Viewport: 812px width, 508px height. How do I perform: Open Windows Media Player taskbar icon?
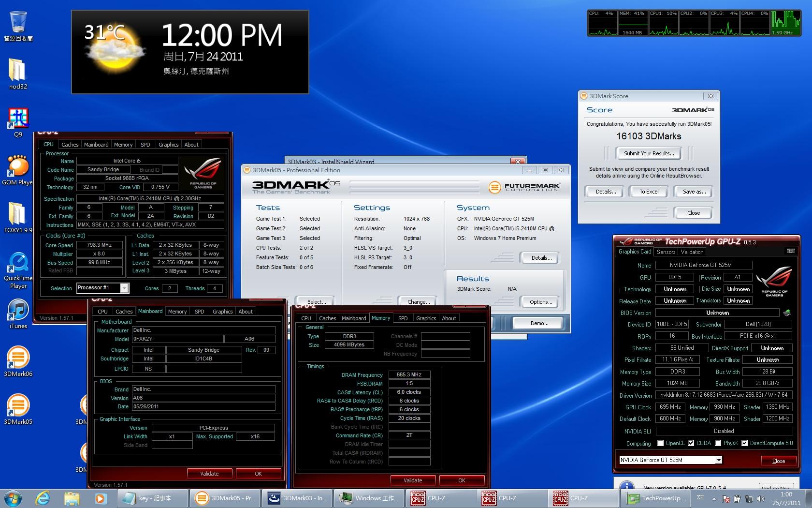pos(100,498)
